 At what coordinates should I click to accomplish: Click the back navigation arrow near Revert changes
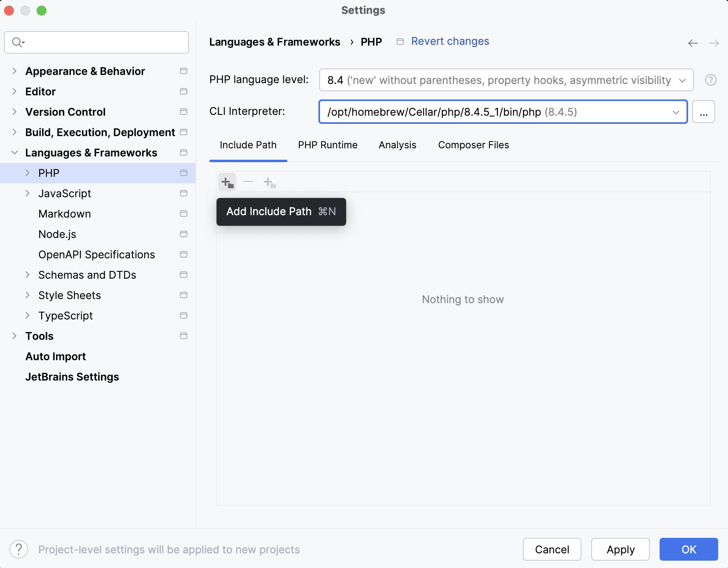tap(693, 42)
